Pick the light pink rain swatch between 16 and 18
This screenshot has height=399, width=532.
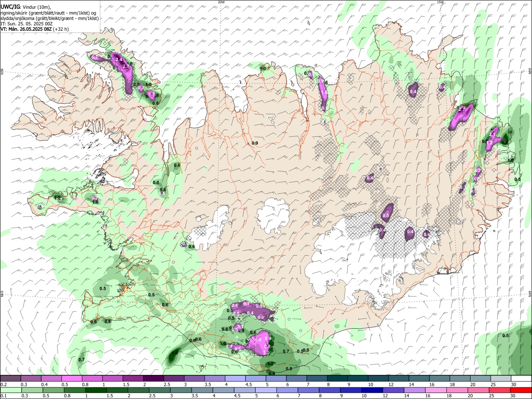click(x=436, y=390)
